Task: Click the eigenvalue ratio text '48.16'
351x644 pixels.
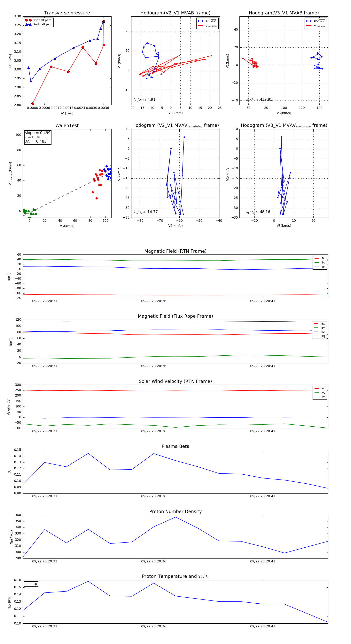Action: 265,212
